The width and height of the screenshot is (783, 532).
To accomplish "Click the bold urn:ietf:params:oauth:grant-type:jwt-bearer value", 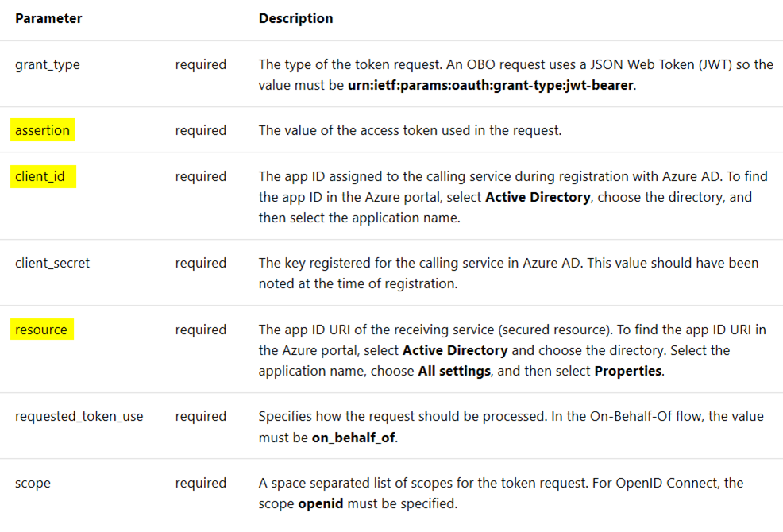I will [491, 85].
